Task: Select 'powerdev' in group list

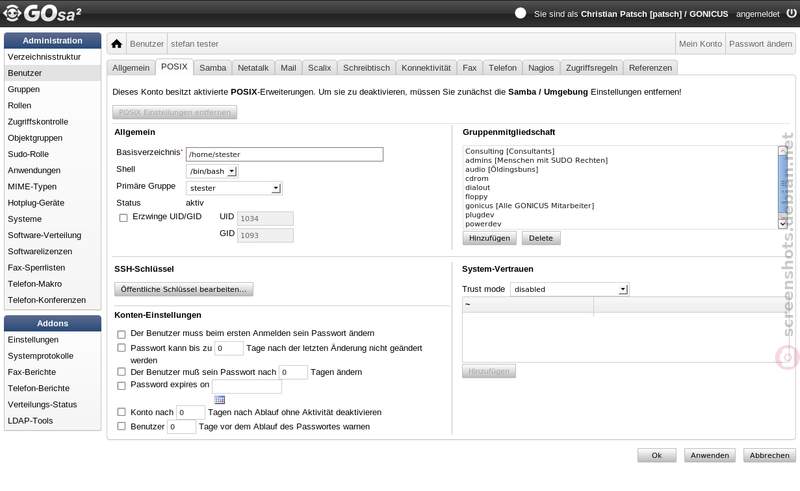Action: [x=483, y=224]
